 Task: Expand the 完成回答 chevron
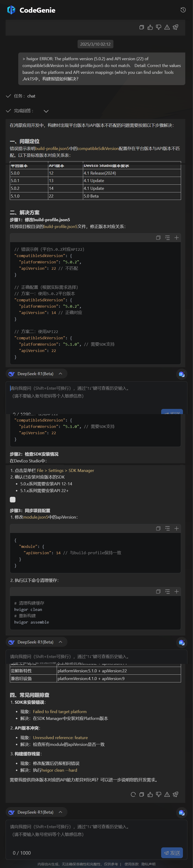[x=46, y=111]
